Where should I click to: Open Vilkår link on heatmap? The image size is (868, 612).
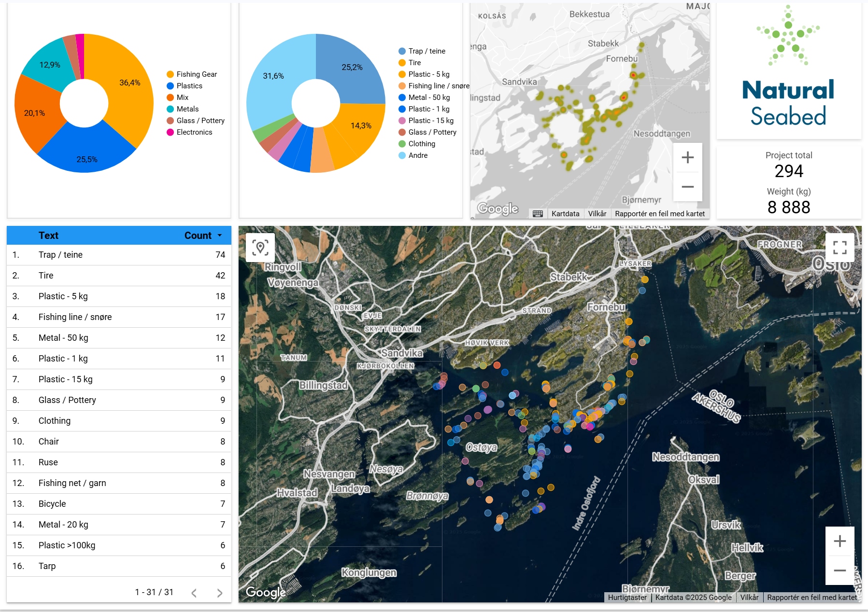point(597,214)
